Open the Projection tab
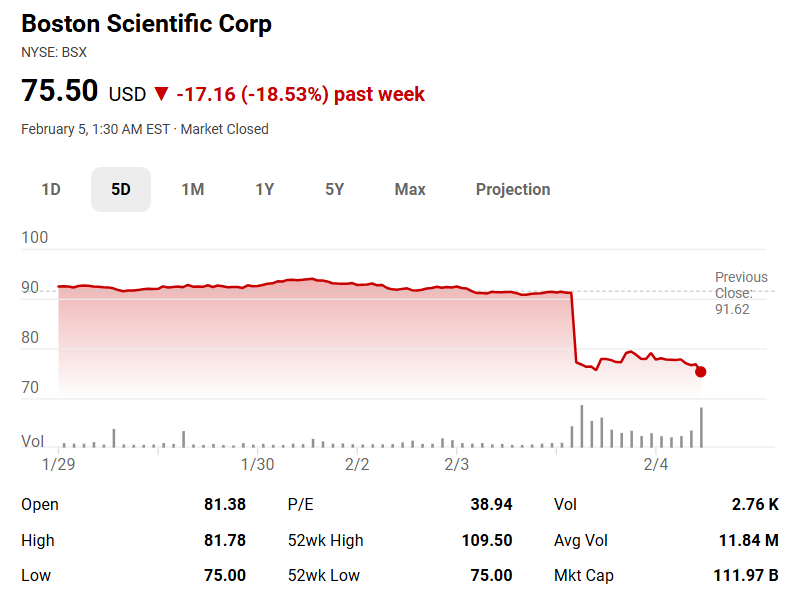 [x=513, y=190]
